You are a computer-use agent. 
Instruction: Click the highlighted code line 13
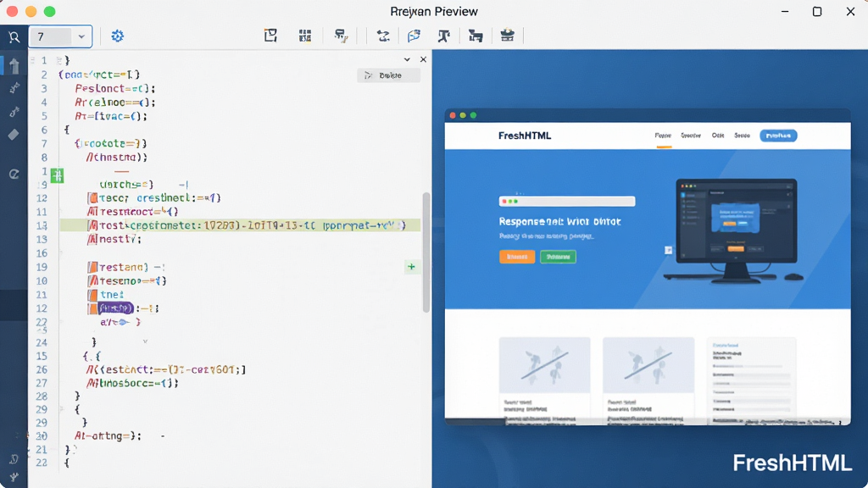click(240, 225)
